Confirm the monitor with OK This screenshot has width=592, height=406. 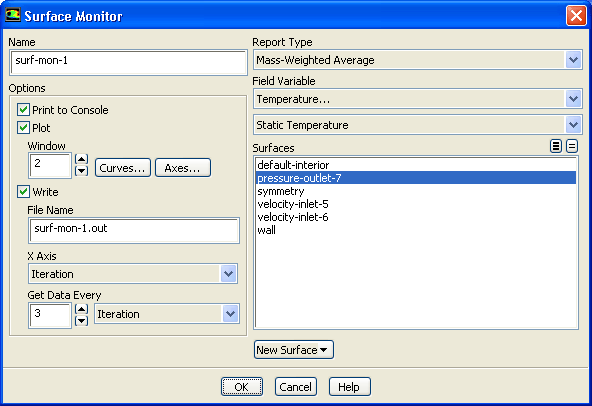click(x=242, y=387)
